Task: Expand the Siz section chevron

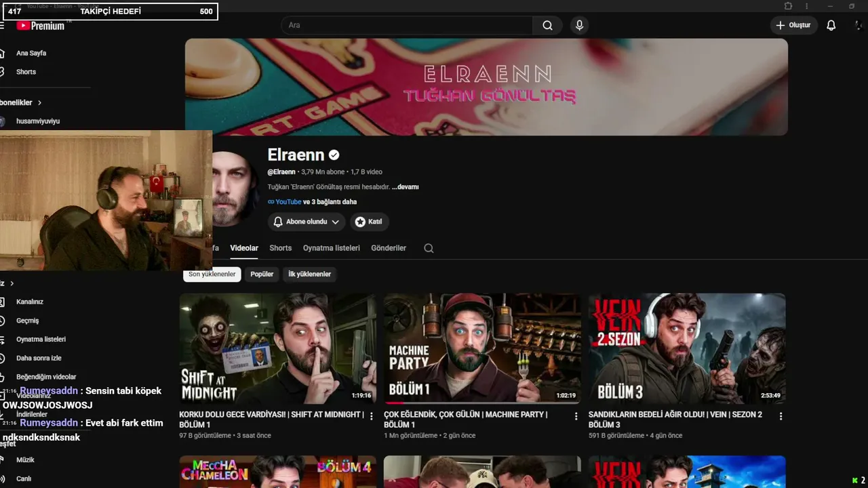Action: (12, 283)
